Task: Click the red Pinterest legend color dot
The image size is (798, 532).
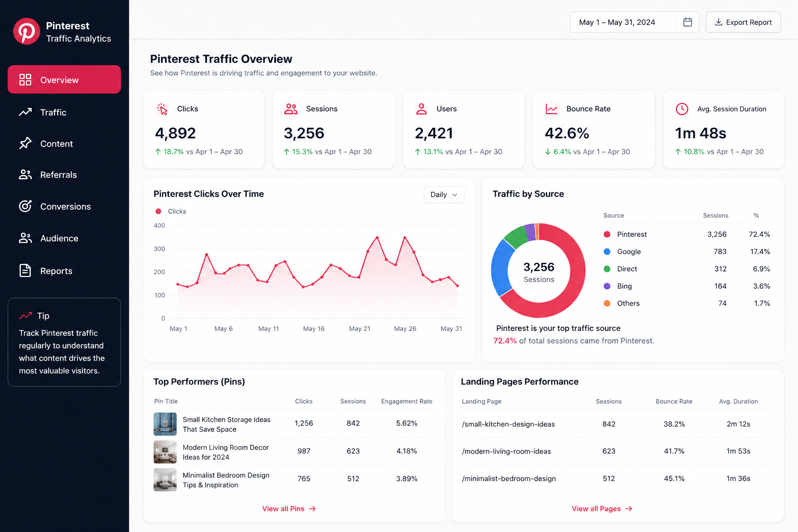Action: pyautogui.click(x=607, y=234)
